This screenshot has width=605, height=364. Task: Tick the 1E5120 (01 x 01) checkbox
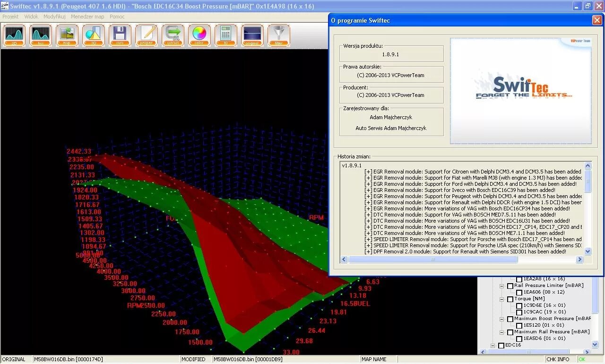coord(519,325)
